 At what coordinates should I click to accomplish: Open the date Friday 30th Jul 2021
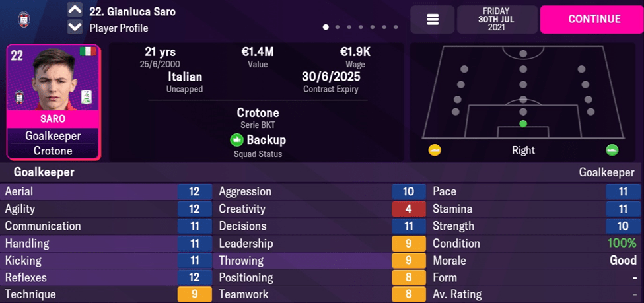(x=497, y=20)
